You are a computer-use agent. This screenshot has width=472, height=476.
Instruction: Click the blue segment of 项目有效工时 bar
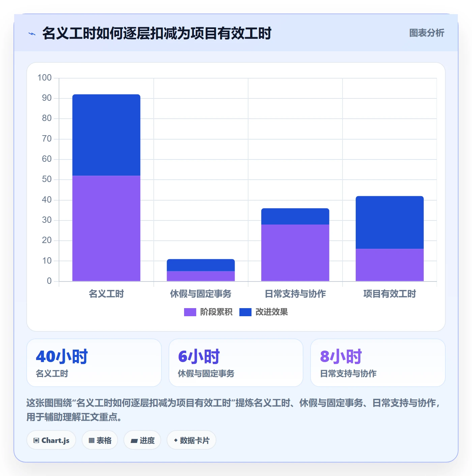pyautogui.click(x=389, y=222)
